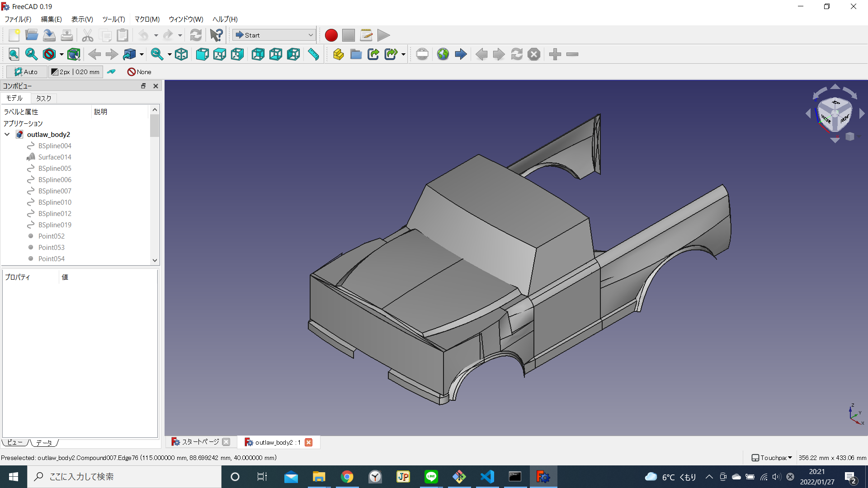The width and height of the screenshot is (868, 488).
Task: Open zoom options dropdown arrow
Action: click(x=170, y=54)
